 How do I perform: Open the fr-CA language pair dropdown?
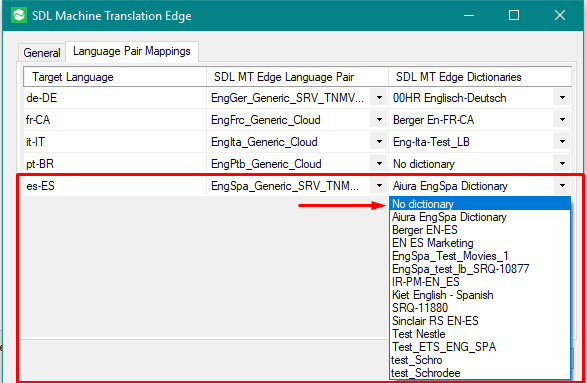pyautogui.click(x=379, y=120)
